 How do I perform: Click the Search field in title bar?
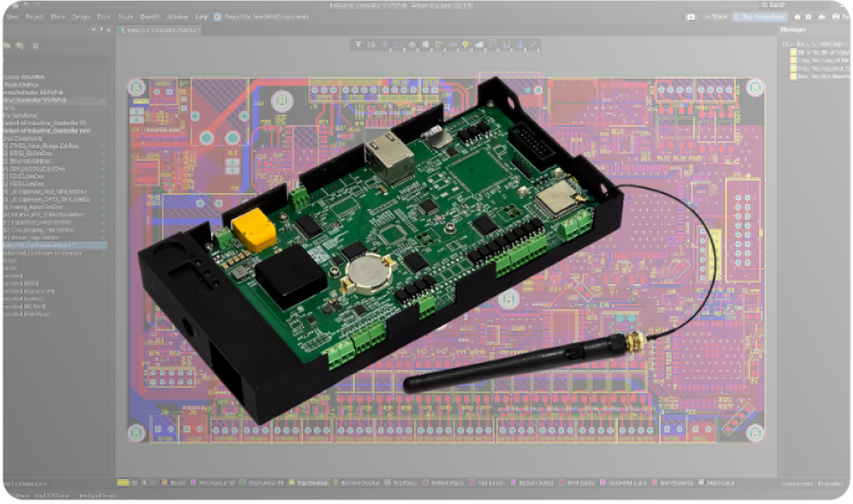pyautogui.click(x=773, y=4)
